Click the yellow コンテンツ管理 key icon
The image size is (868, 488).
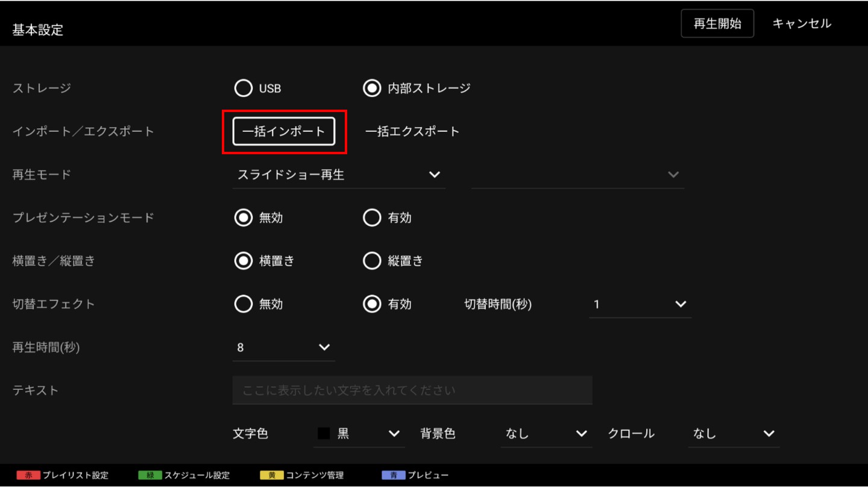click(x=271, y=475)
